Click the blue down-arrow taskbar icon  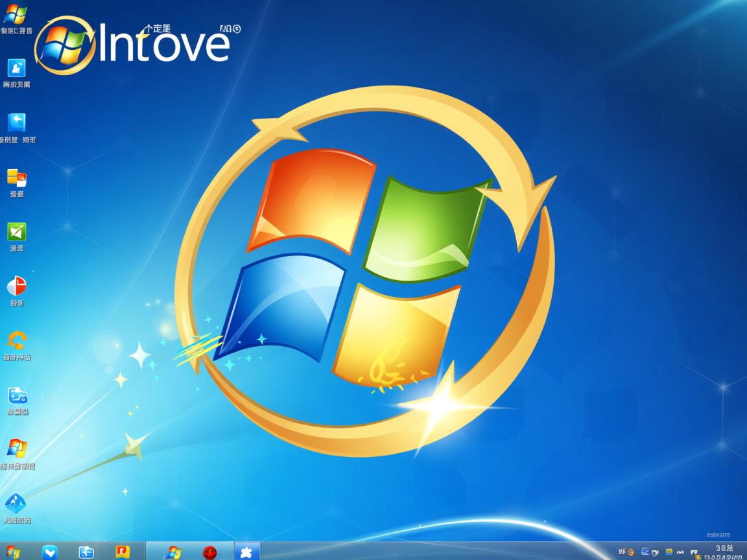tap(50, 552)
